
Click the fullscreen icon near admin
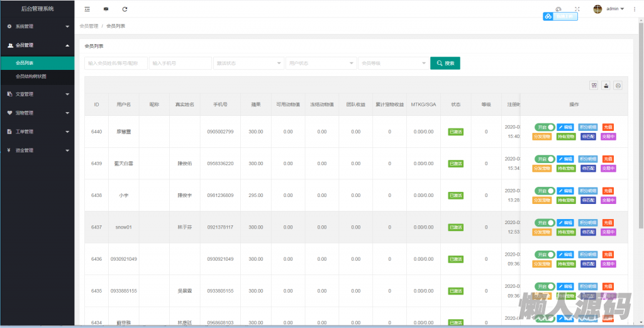point(577,9)
